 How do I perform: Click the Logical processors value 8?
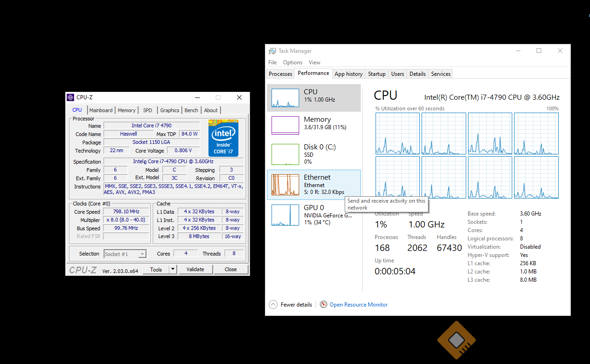coord(521,239)
